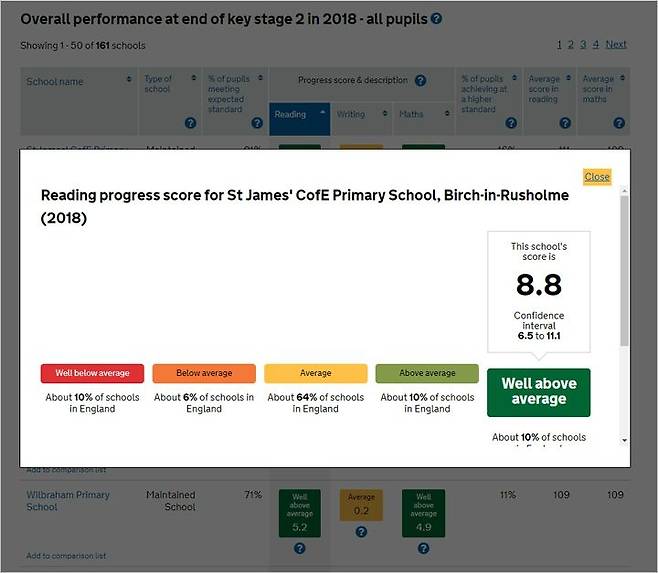Sort table by School name column
This screenshot has width=658, height=573.
(x=129, y=80)
